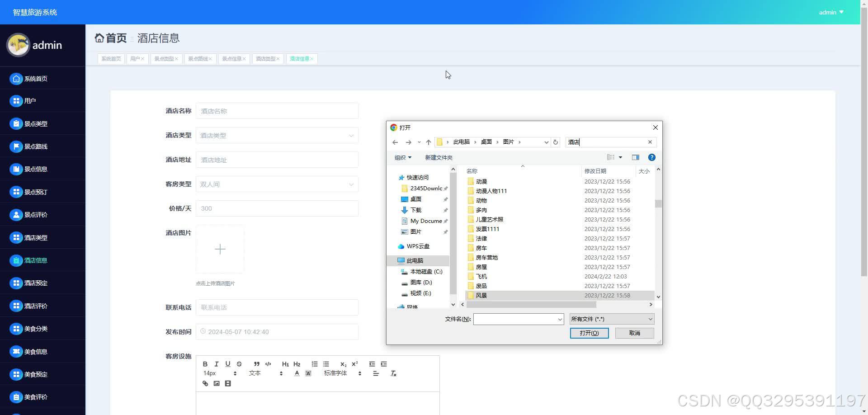868x415 pixels.
Task: Open the 文本 paragraph style dropdown
Action: click(266, 373)
